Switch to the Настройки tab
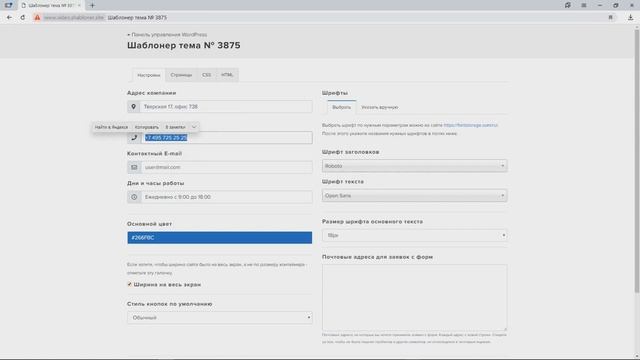This screenshot has width=640, height=360. click(x=149, y=75)
